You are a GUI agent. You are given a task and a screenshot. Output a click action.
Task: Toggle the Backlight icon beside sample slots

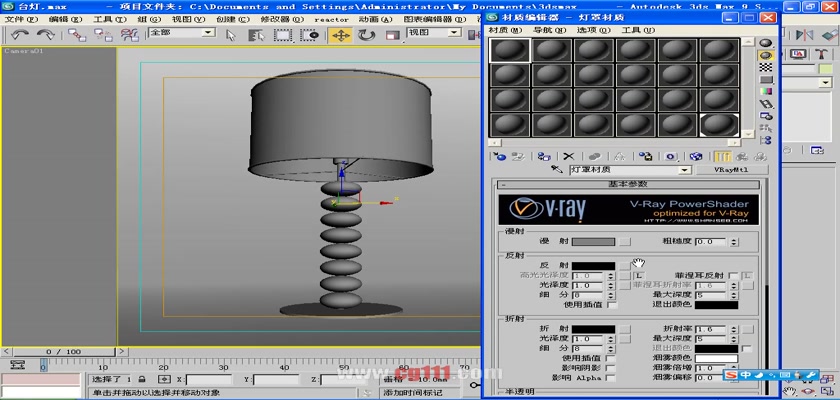(766, 55)
